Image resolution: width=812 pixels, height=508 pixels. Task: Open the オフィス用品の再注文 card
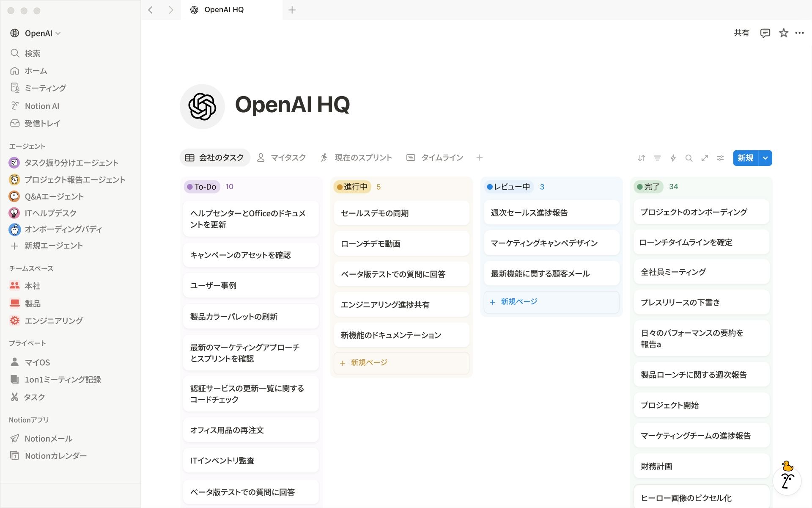tap(251, 430)
